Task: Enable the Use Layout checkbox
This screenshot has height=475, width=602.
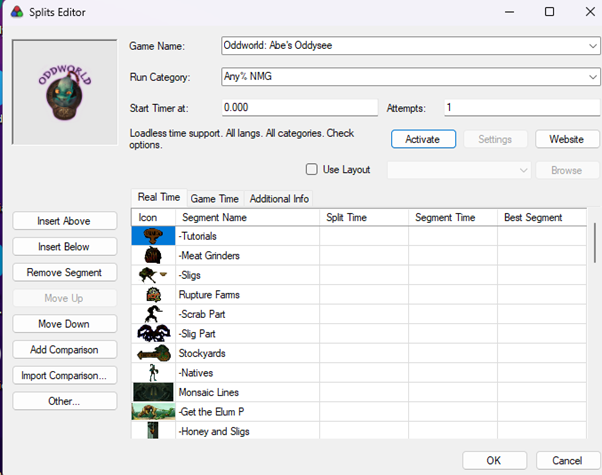Action: coord(311,169)
